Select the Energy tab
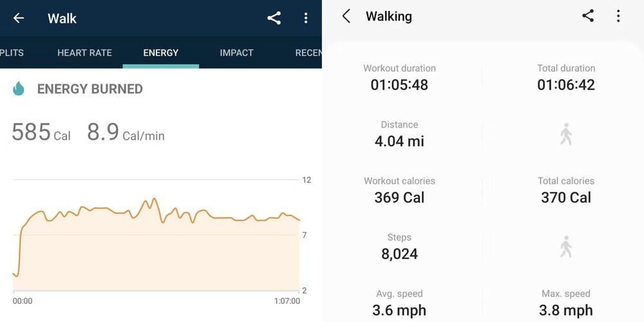Image resolution: width=644 pixels, height=322 pixels. point(161,53)
